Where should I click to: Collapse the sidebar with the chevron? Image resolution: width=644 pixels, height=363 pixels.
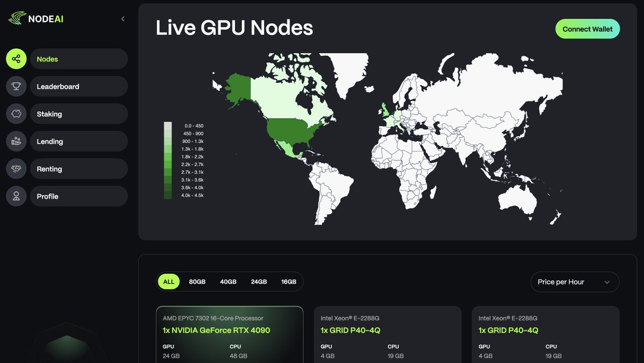123,19
